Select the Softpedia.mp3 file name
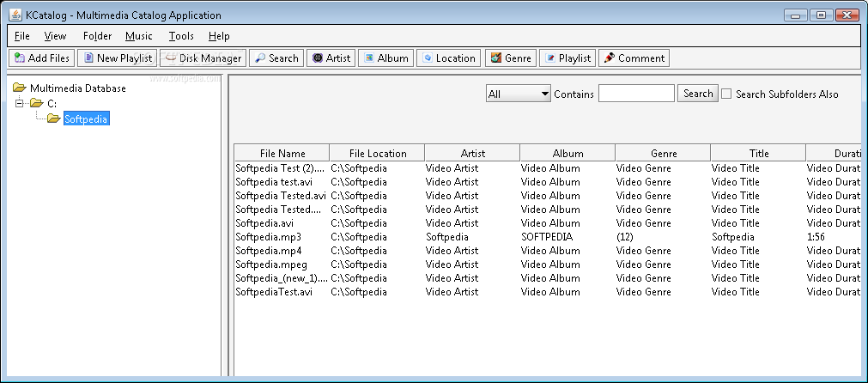Screen dimensions: 868x383 click(269, 237)
